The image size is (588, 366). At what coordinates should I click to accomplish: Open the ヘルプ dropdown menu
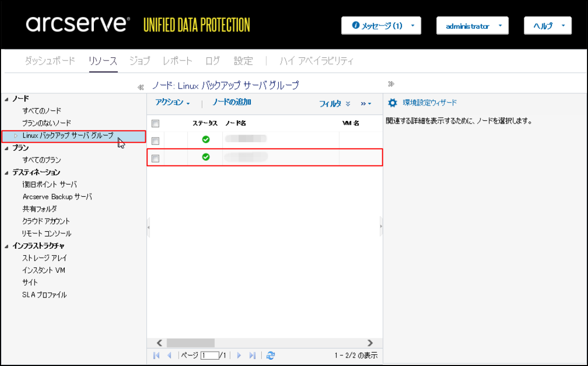coord(548,25)
